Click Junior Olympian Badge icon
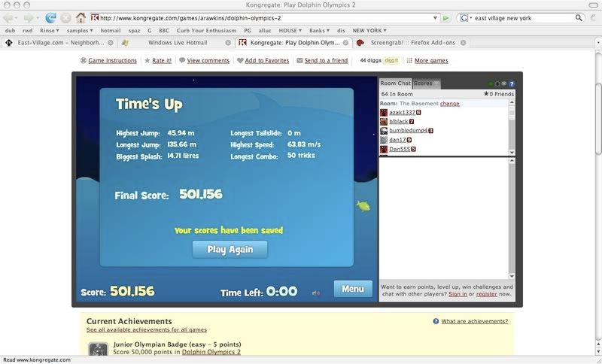Viewport: 602px width, 364px height. coord(99,350)
